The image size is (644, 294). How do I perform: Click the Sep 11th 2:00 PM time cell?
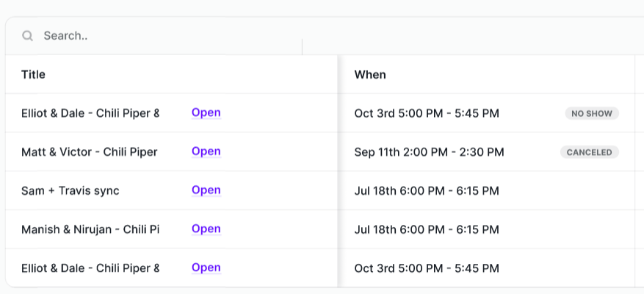coord(429,152)
